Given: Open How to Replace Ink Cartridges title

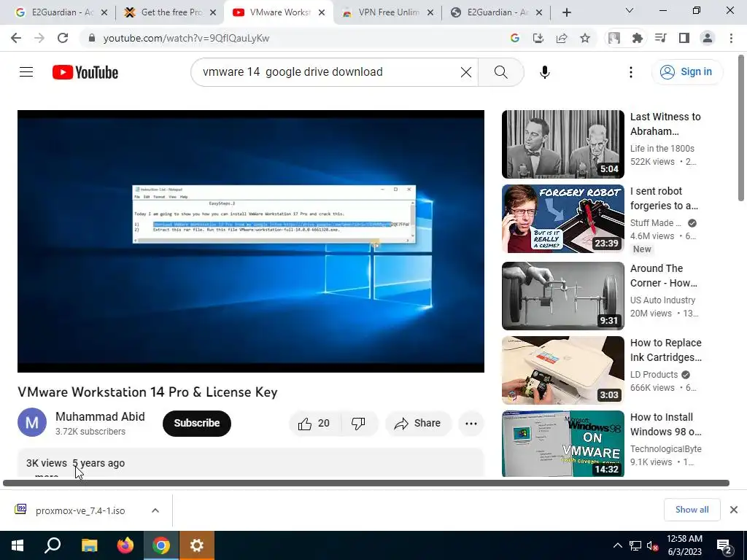Looking at the screenshot, I should click(x=665, y=350).
